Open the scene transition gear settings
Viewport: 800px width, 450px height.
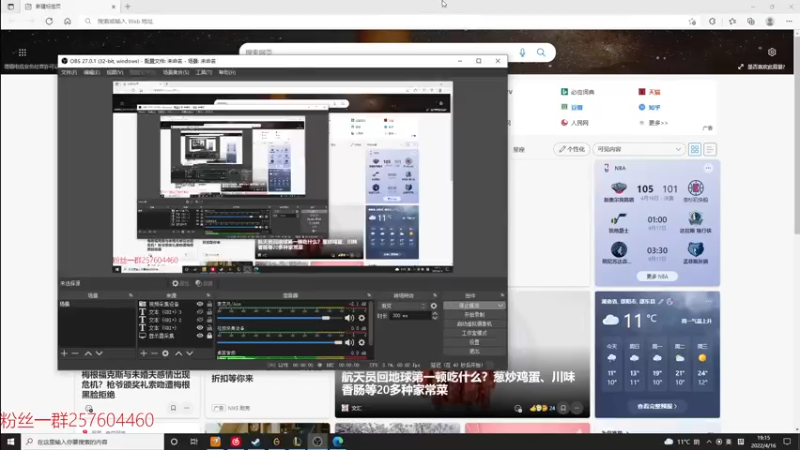pyautogui.click(x=434, y=306)
